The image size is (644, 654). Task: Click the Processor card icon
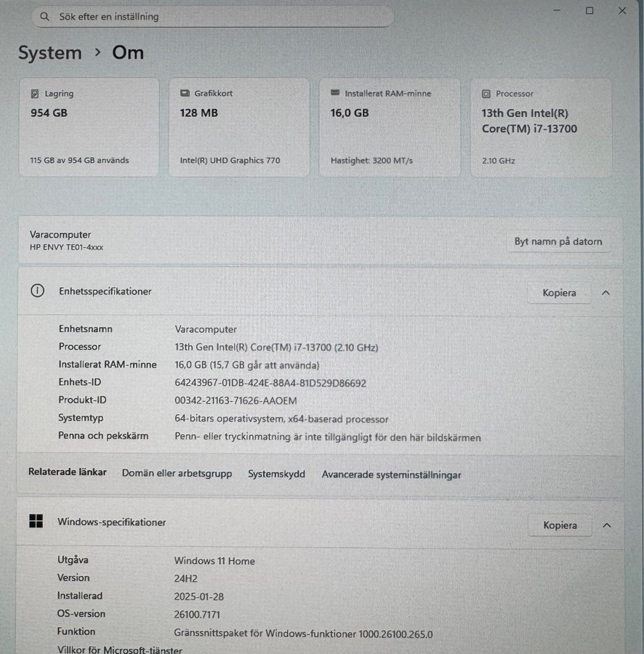coord(486,94)
